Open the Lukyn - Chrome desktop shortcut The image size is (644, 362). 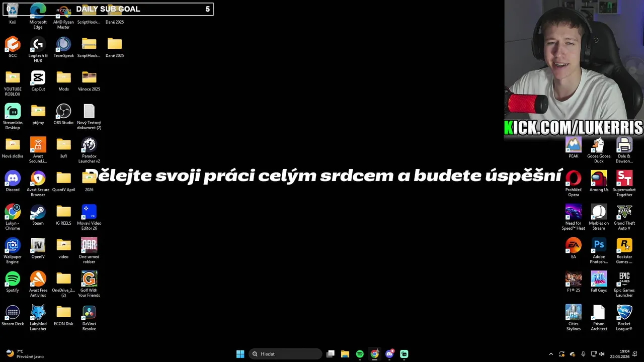[13, 217]
